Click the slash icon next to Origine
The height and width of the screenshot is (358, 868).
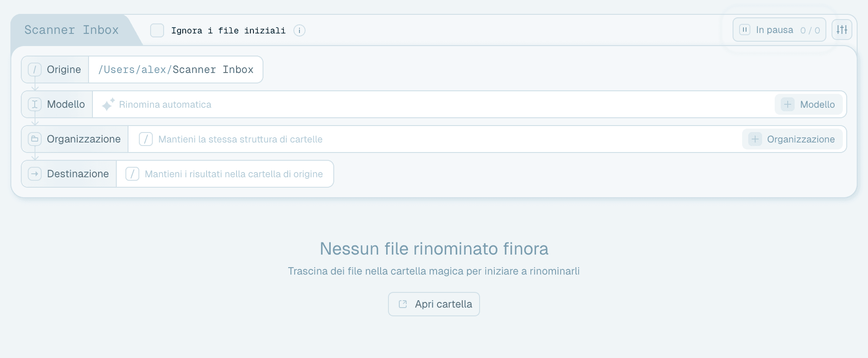point(35,70)
